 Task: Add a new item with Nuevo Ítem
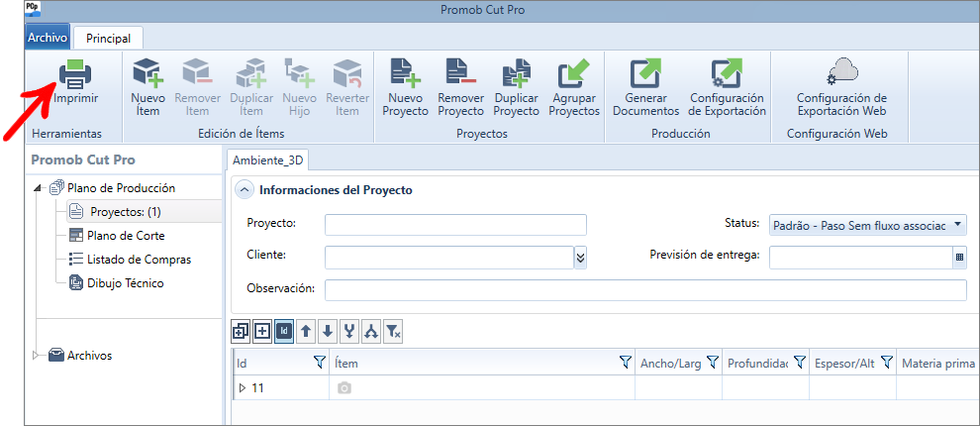[147, 75]
